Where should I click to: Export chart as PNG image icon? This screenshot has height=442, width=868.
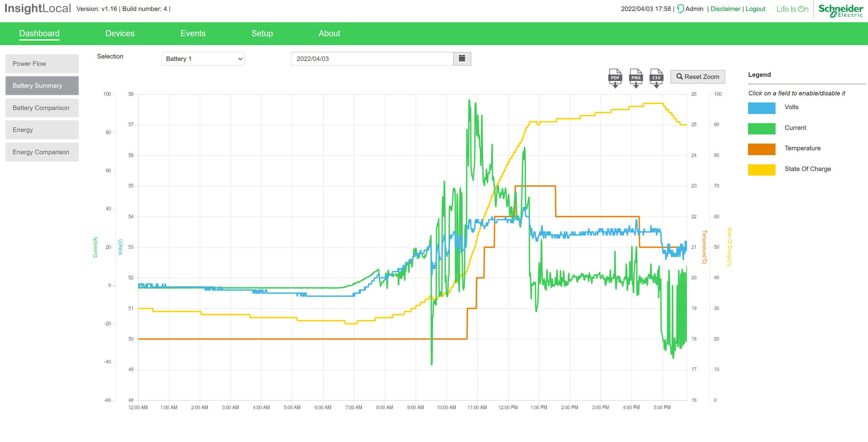point(635,78)
